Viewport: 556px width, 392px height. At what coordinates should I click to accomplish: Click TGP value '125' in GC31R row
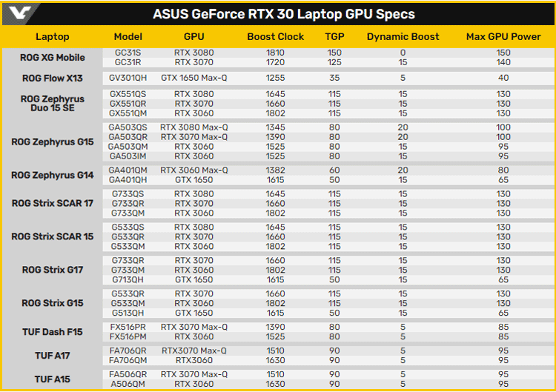(335, 62)
